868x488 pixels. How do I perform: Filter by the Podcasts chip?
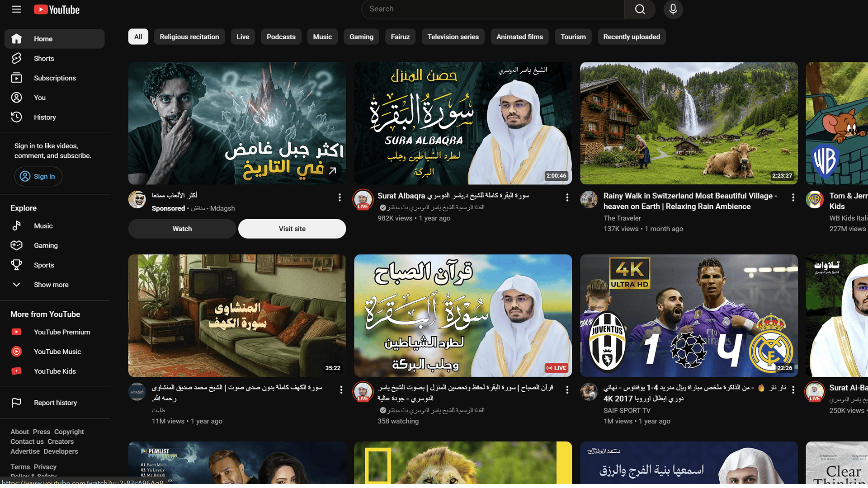(x=281, y=37)
